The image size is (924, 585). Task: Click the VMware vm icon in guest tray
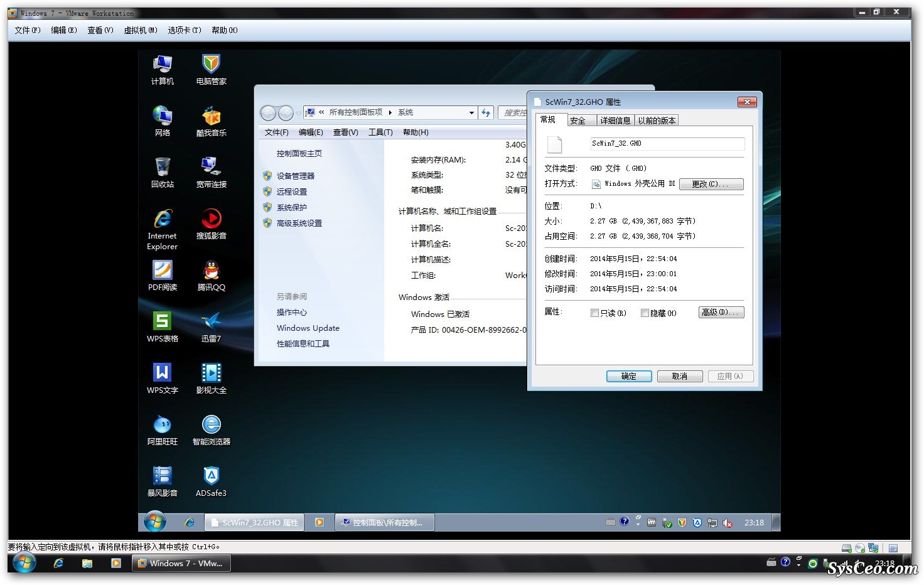coord(652,522)
